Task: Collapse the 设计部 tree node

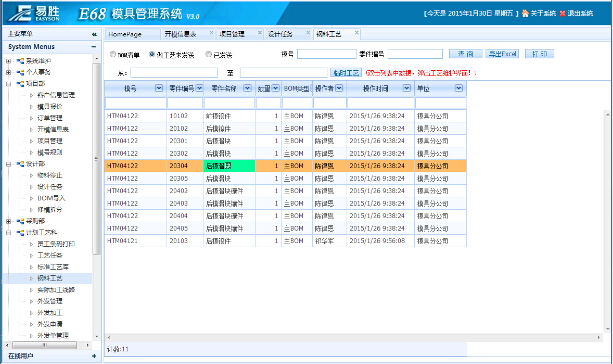Action: pos(8,164)
